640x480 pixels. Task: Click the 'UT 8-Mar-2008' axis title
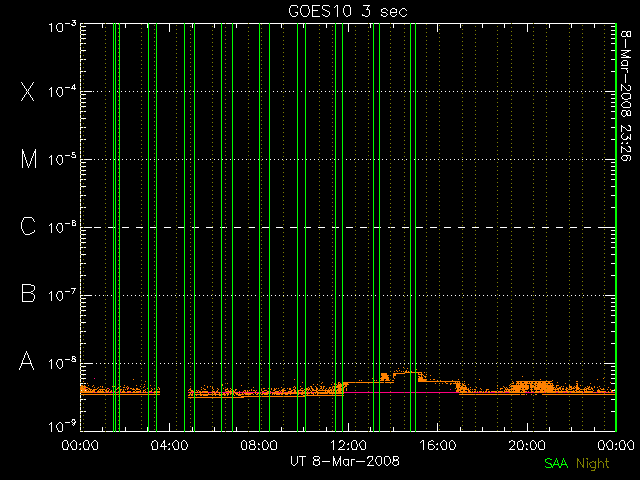coord(345,461)
